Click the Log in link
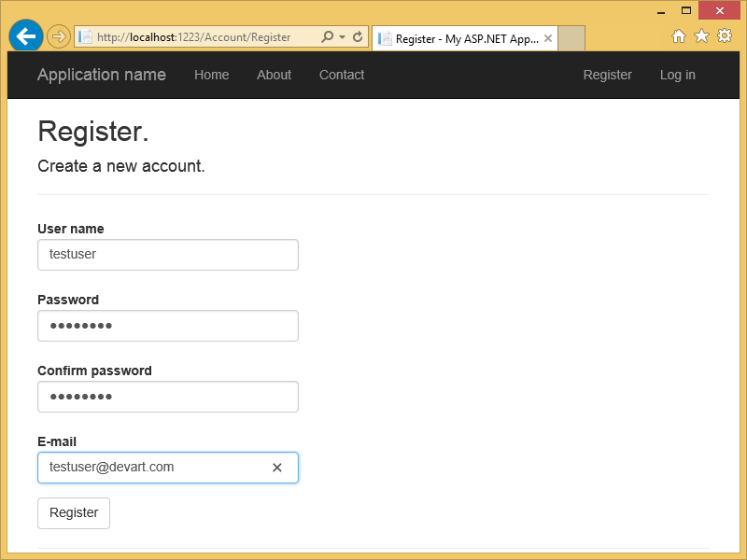This screenshot has width=747, height=560. coord(677,75)
